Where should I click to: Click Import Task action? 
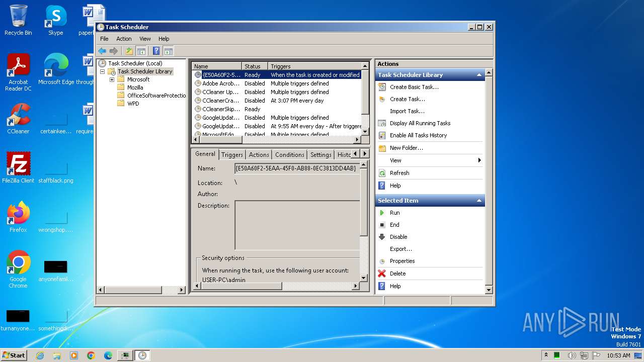click(407, 111)
